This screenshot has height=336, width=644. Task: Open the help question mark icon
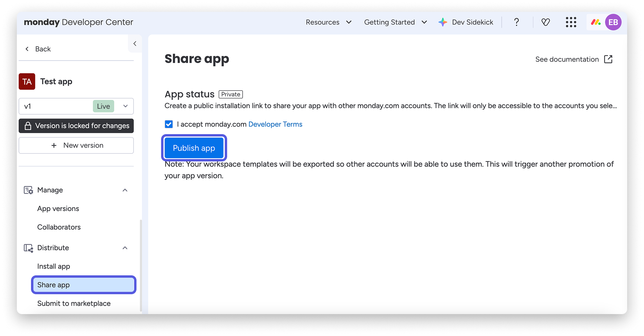[x=516, y=22]
